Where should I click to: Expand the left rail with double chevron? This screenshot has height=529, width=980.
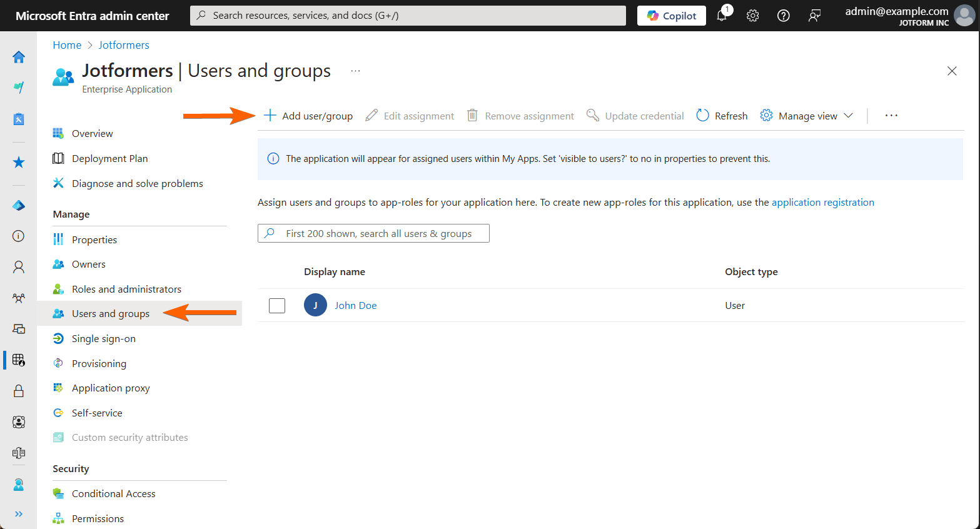click(19, 514)
